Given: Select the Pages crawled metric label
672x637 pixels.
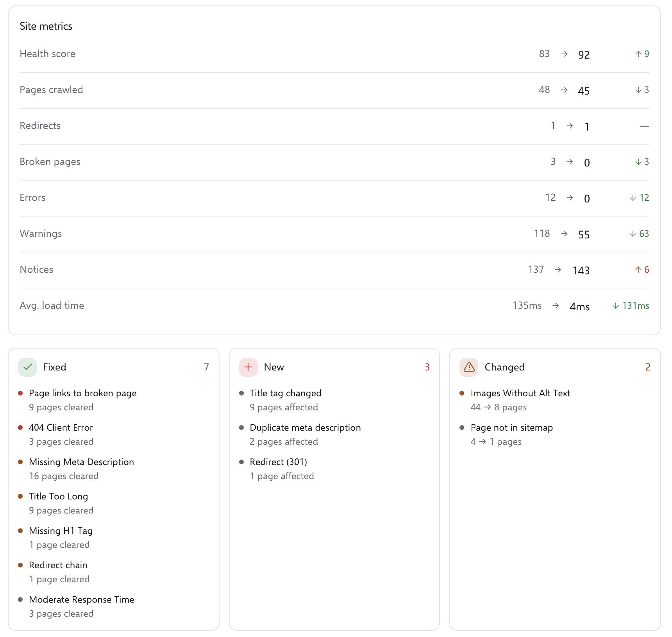Looking at the screenshot, I should click(51, 90).
